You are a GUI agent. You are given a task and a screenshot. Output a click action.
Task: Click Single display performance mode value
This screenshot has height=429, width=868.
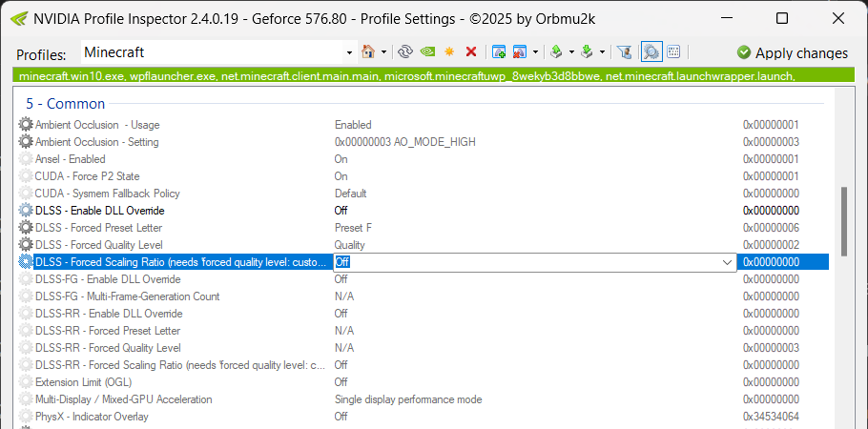point(408,399)
